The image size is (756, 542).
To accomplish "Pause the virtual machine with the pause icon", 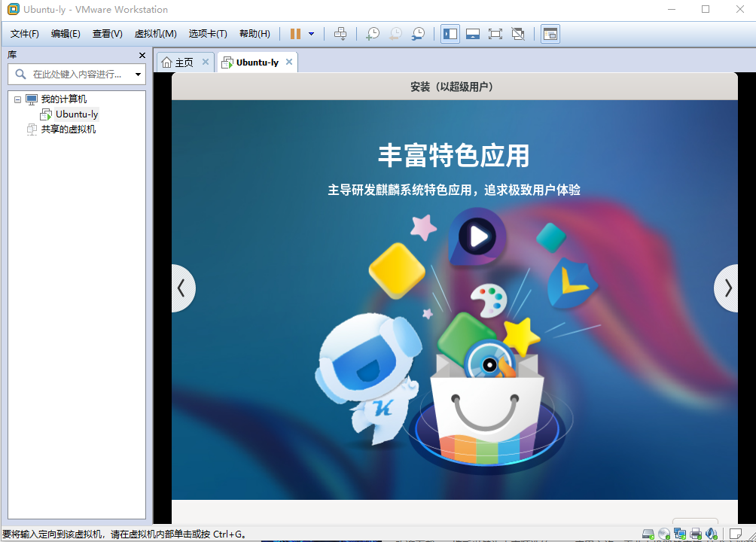I will coord(296,34).
